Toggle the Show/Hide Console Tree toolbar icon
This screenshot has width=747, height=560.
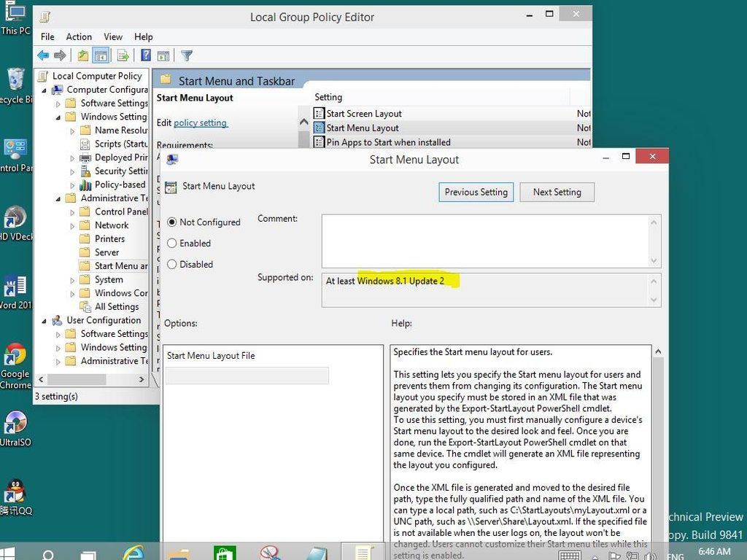coord(100,55)
